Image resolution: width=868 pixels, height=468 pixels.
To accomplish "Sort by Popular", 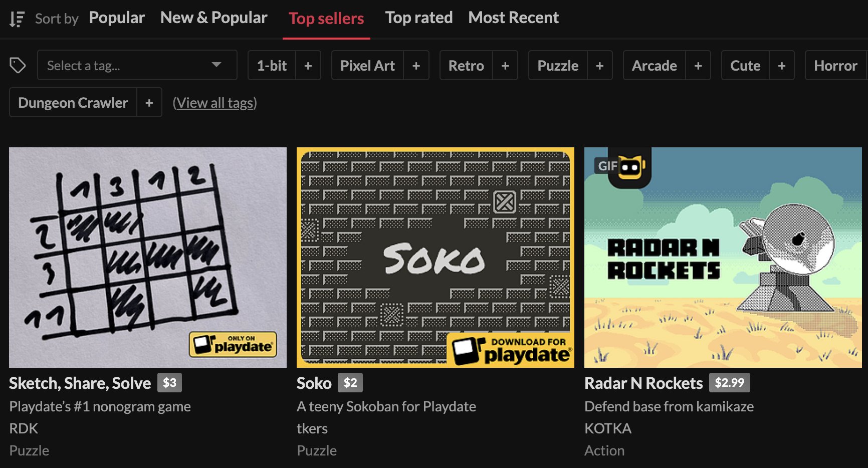I will (x=117, y=18).
